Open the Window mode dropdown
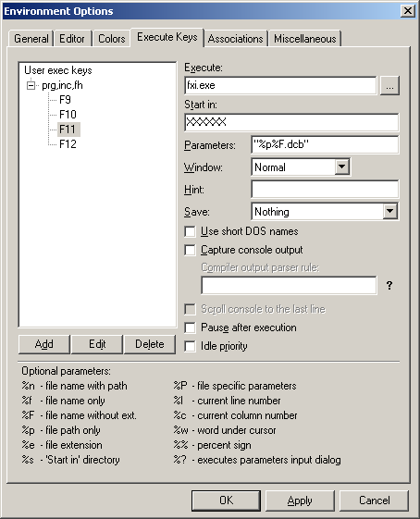 coord(342,167)
